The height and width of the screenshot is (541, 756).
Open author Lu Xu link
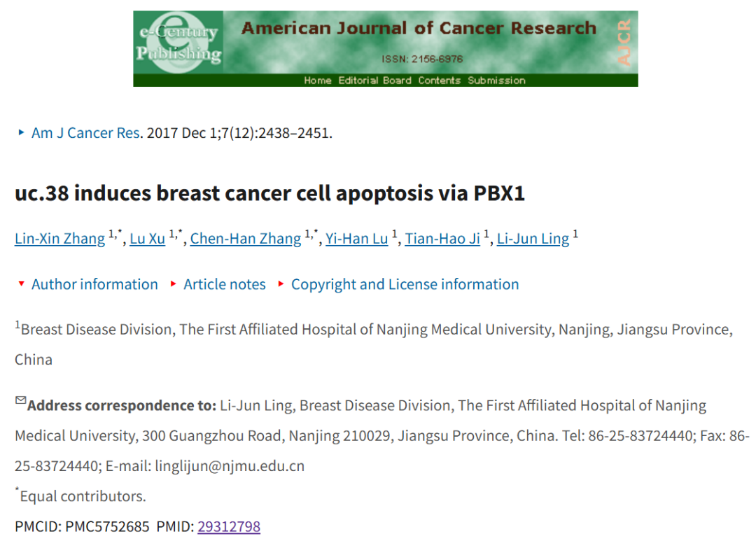(148, 239)
